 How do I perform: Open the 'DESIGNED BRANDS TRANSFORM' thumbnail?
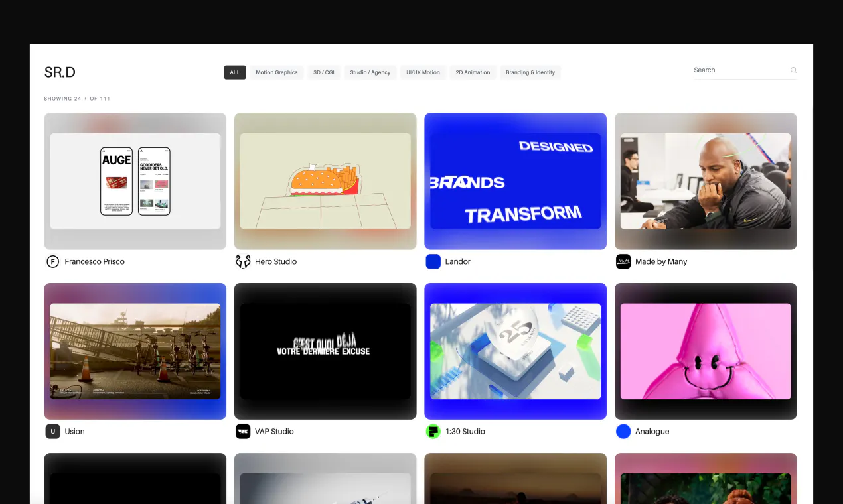tap(515, 181)
